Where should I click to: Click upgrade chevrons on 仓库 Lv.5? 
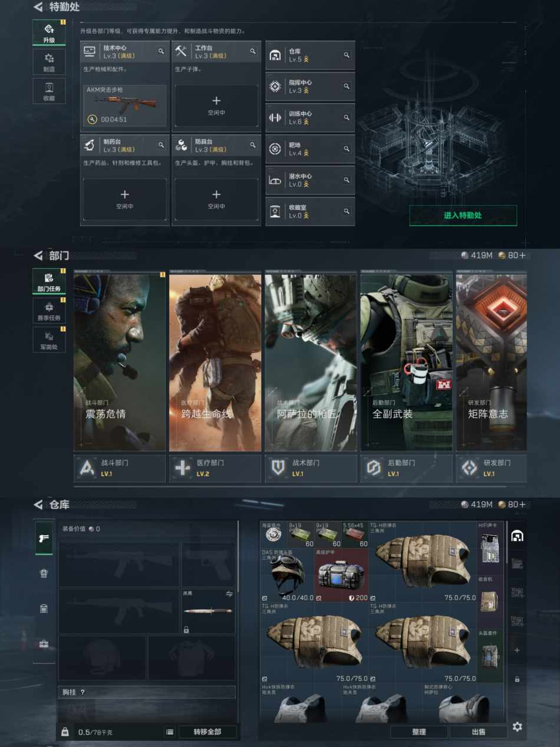tap(306, 60)
